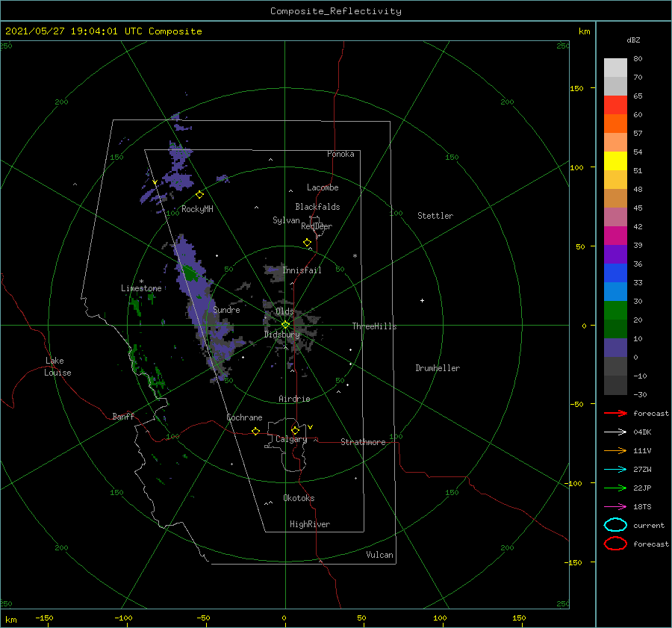Click the asterisk marker above Limestone
This screenshot has width=672, height=628.
point(141,282)
